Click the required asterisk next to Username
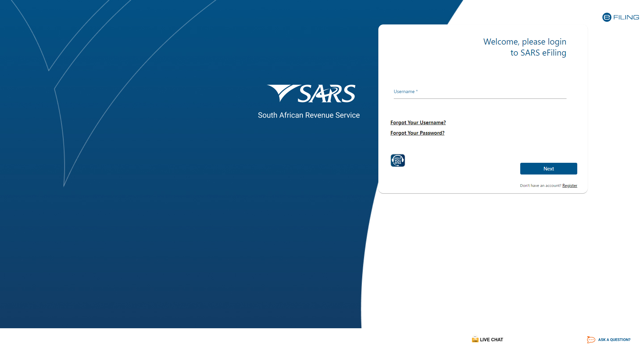Image resolution: width=644 pixels, height=348 pixels. coord(417,90)
